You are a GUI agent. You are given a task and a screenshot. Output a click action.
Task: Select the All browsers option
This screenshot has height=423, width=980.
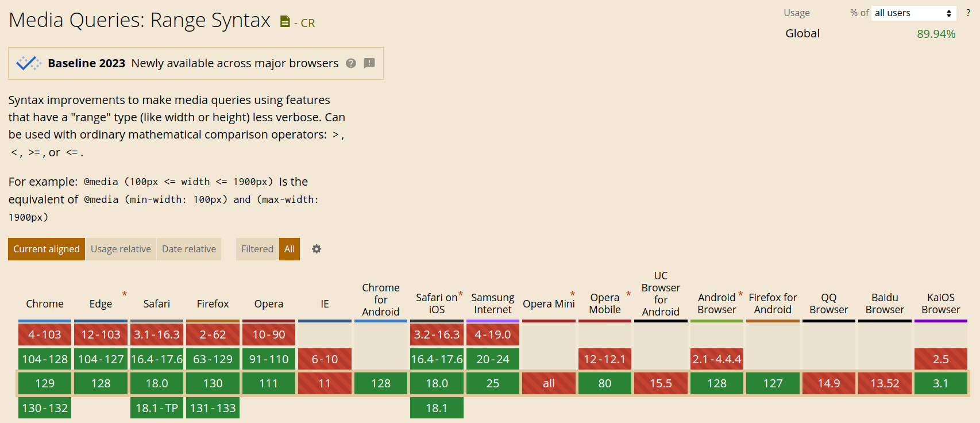pyautogui.click(x=290, y=249)
